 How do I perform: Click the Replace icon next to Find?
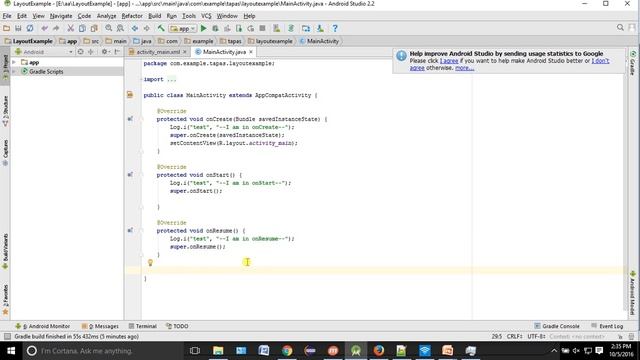tap(120, 29)
